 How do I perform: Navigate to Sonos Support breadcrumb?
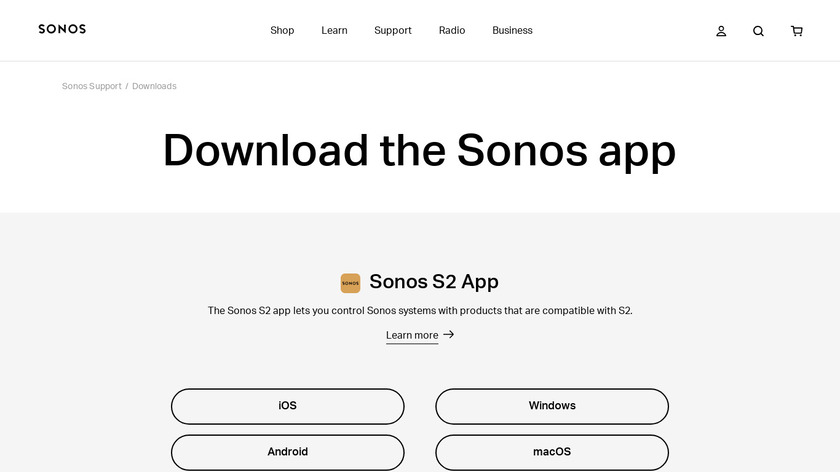(92, 86)
